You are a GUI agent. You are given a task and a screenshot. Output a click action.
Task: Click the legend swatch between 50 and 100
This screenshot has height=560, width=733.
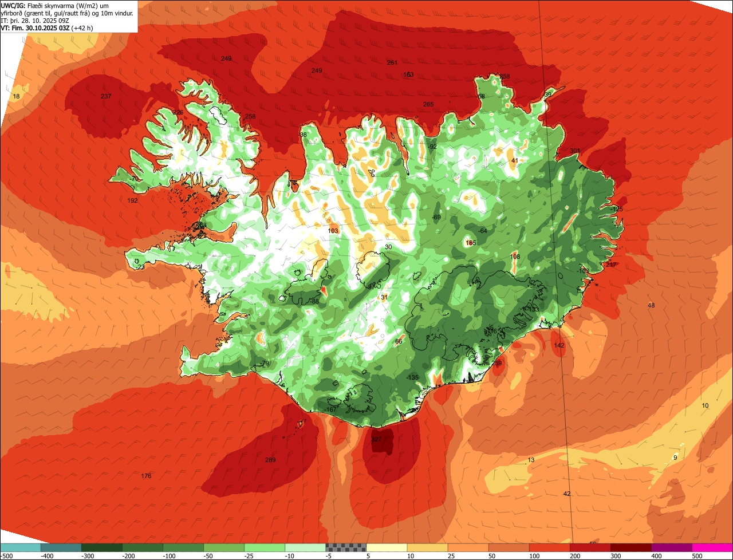pyautogui.click(x=509, y=547)
